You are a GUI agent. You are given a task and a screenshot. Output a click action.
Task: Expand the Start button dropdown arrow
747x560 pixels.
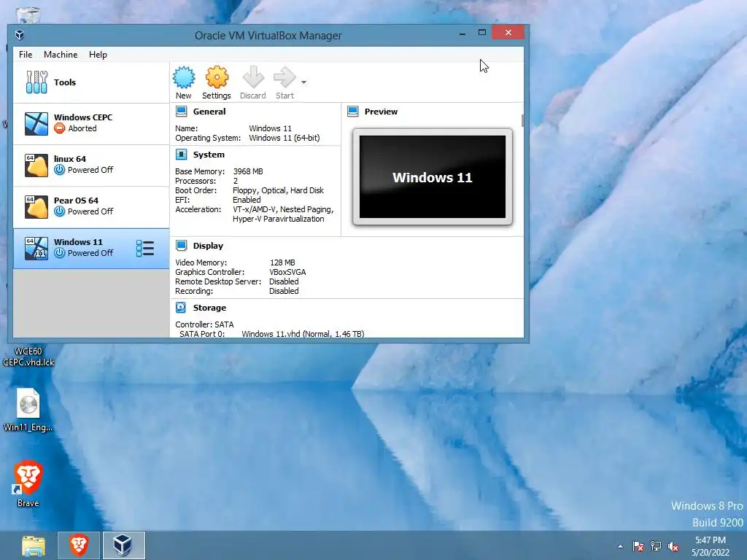click(303, 82)
